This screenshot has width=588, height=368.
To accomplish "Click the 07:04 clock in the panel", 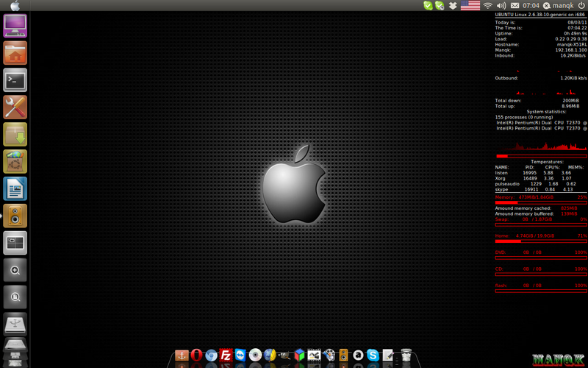I will coord(531,6).
